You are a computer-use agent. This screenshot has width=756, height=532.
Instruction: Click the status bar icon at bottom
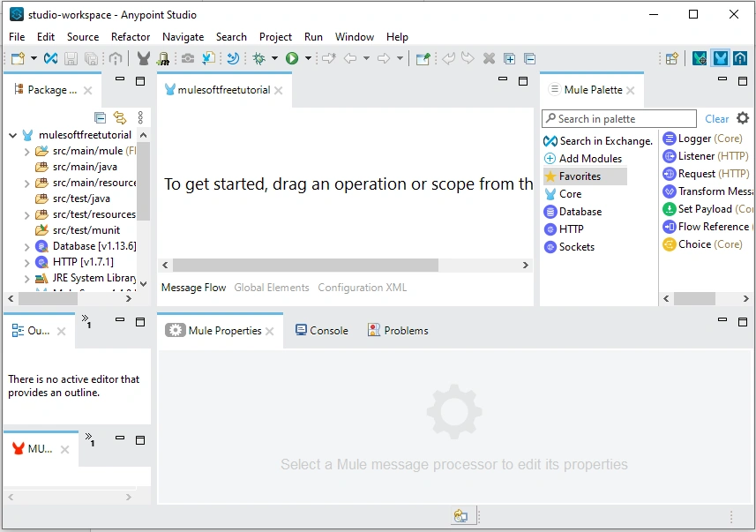[460, 516]
